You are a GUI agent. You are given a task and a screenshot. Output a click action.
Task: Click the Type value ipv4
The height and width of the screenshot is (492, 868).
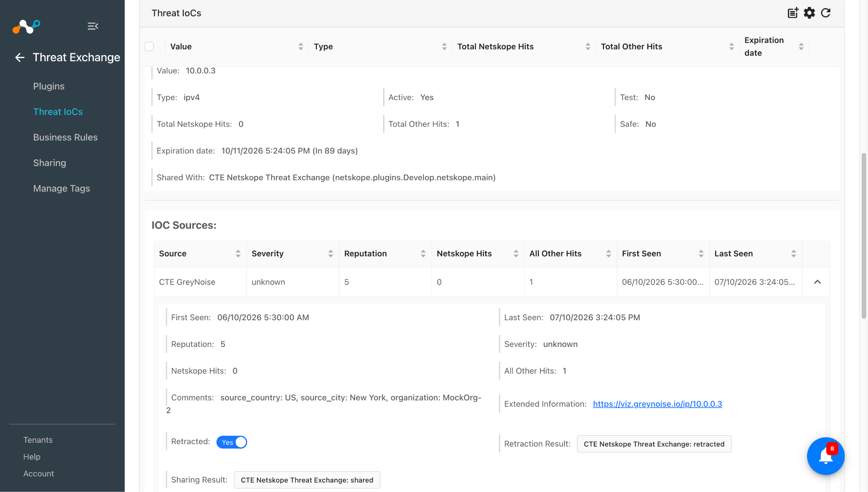(192, 97)
